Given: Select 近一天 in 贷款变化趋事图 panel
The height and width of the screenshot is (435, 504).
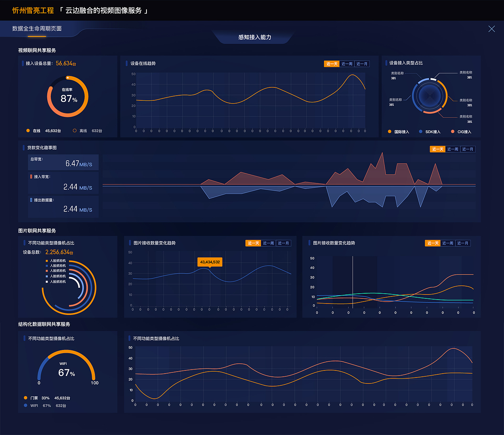Looking at the screenshot, I should click(x=437, y=149).
